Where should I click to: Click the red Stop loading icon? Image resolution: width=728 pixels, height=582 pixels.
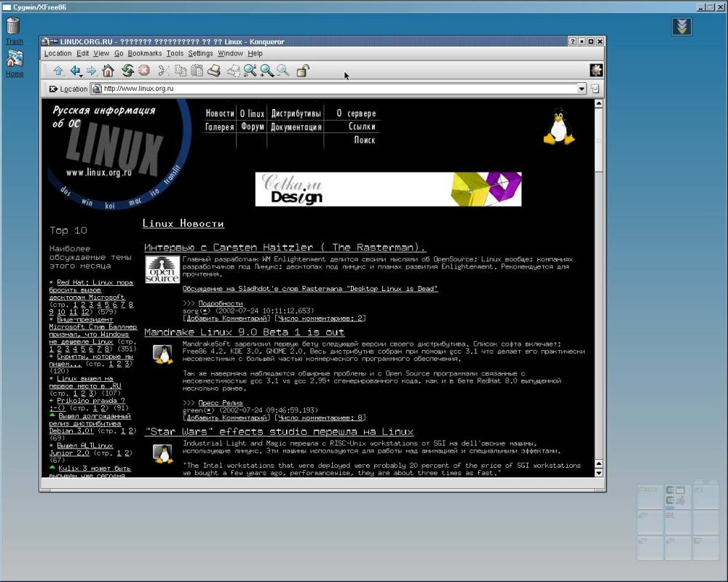(144, 71)
